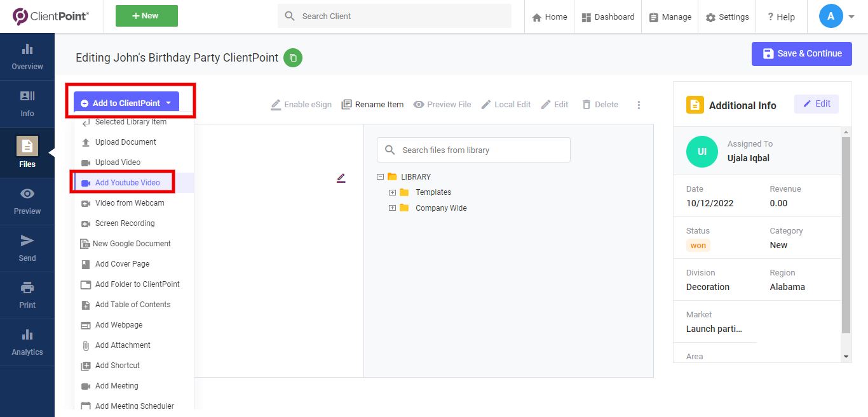The image size is (868, 417).
Task: Open the Preview sidebar section
Action: pyautogui.click(x=27, y=202)
